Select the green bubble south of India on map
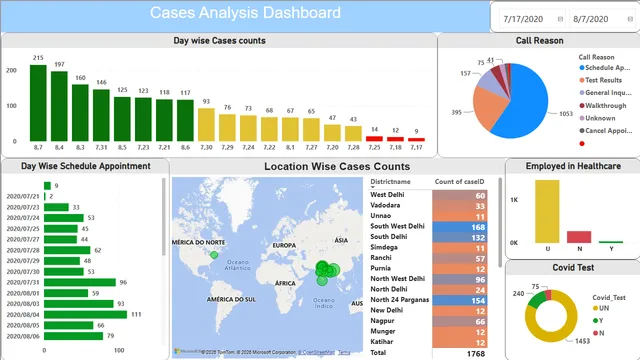The image size is (640, 360). 322,281
